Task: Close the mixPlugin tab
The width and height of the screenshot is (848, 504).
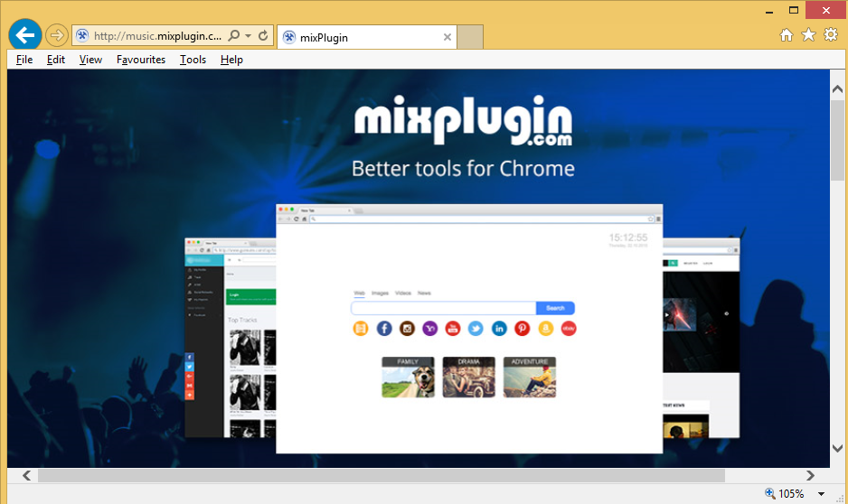Action: coord(448,37)
